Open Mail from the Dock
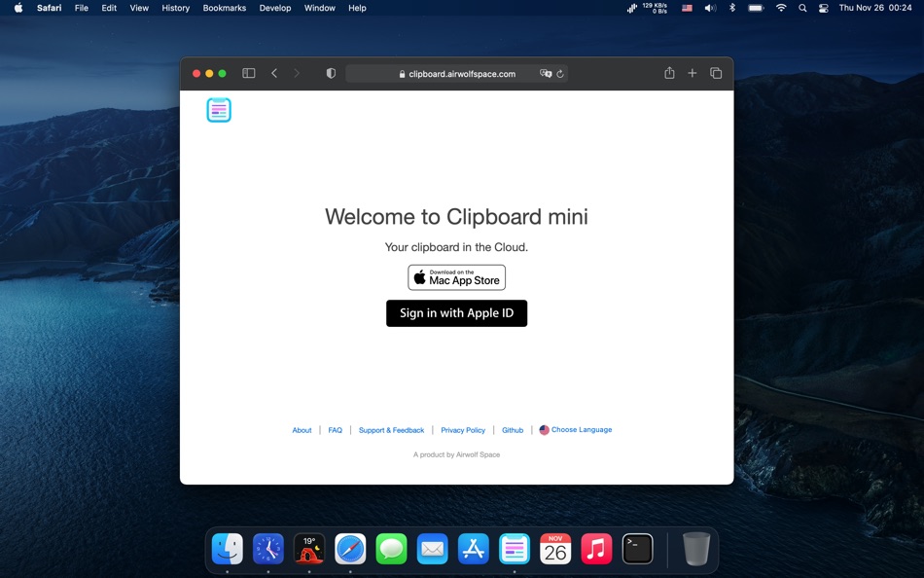The height and width of the screenshot is (578, 924). pyautogui.click(x=433, y=549)
